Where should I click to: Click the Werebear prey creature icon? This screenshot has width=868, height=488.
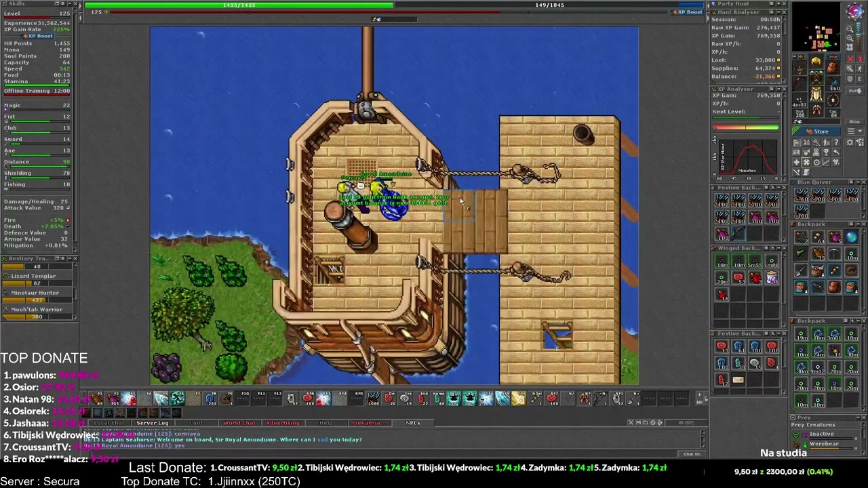(796, 445)
